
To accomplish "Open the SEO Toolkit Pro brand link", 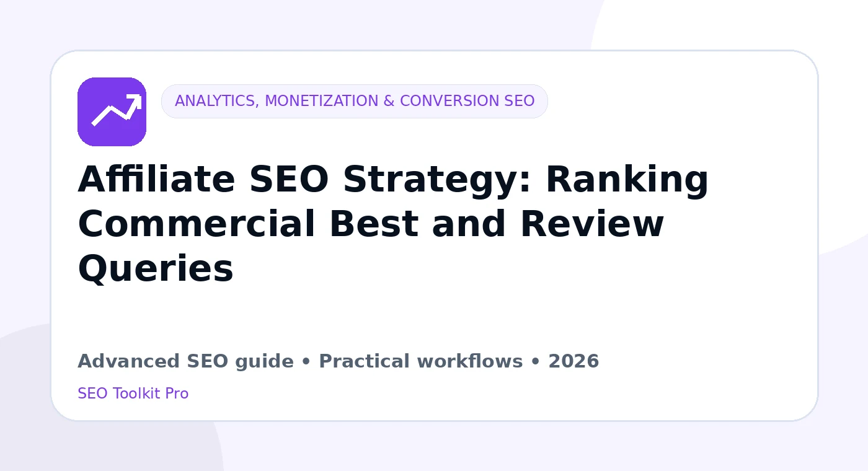I will click(133, 394).
